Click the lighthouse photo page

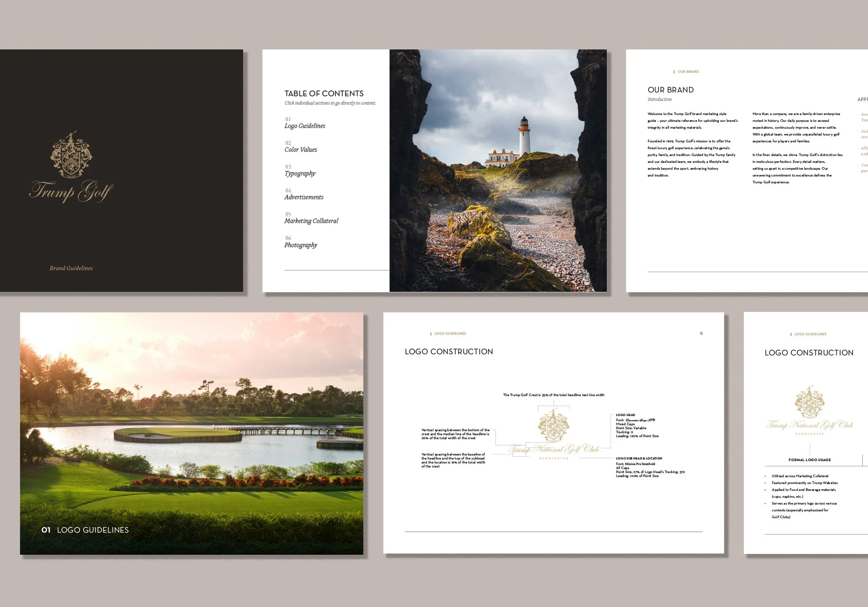pos(497,170)
